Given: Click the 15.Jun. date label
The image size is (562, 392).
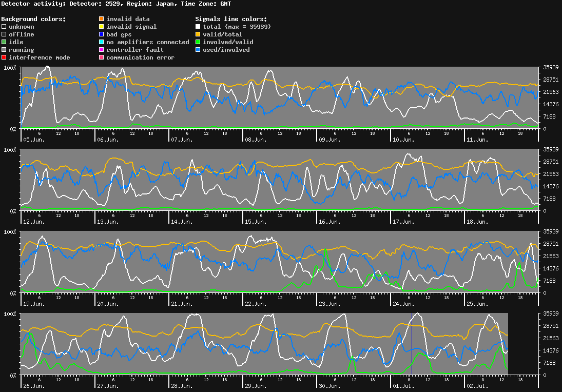Looking at the screenshot, I should (x=256, y=222).
